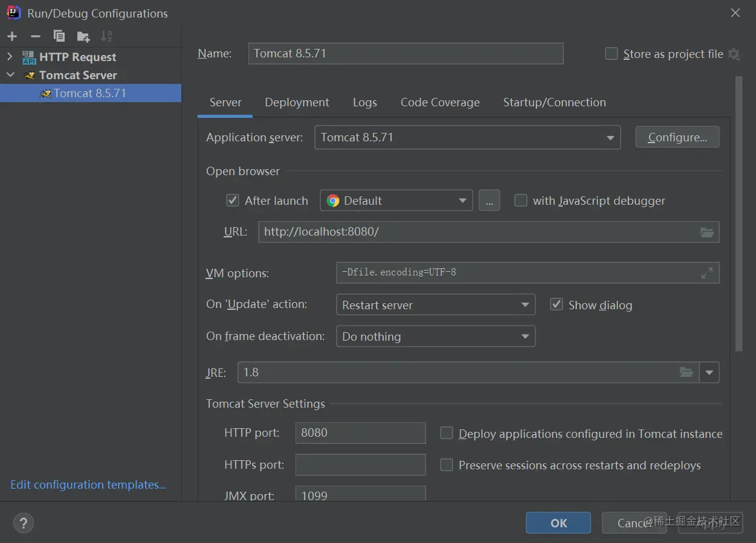Open the Application server dropdown
The width and height of the screenshot is (756, 543).
coord(468,137)
